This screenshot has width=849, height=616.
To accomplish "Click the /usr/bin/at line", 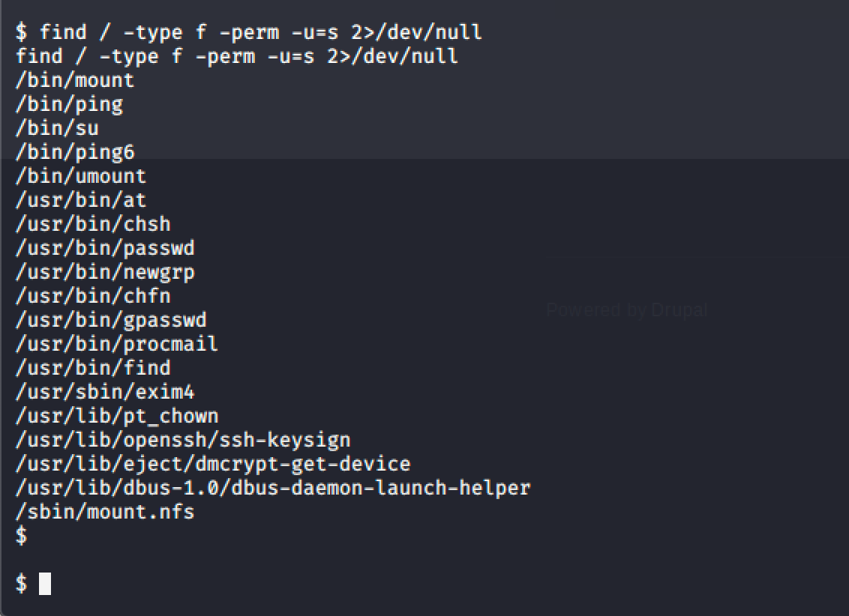I will pos(81,200).
